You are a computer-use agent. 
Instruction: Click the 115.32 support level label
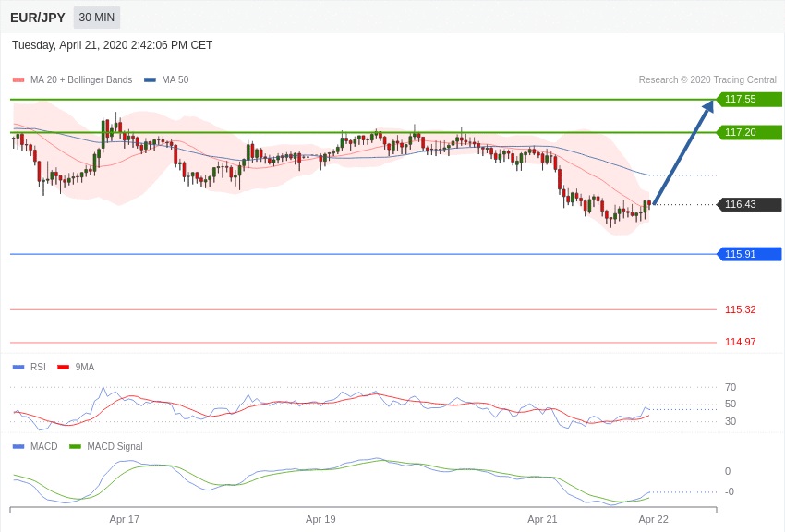[740, 309]
